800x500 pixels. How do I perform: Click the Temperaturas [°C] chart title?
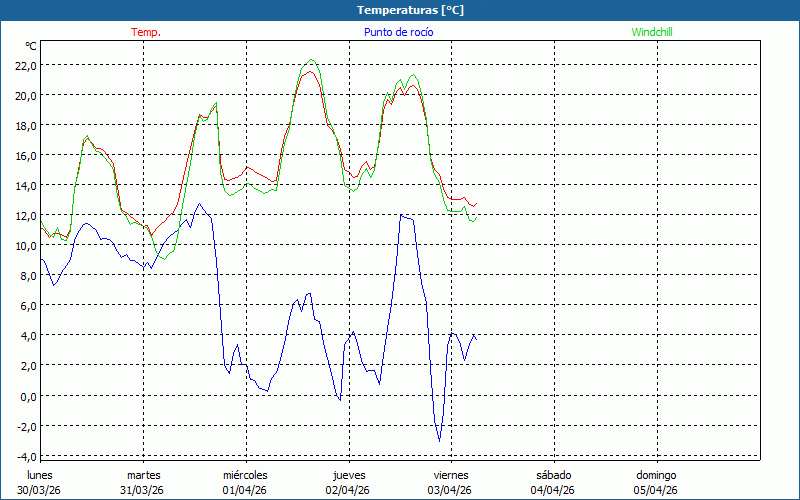(410, 10)
